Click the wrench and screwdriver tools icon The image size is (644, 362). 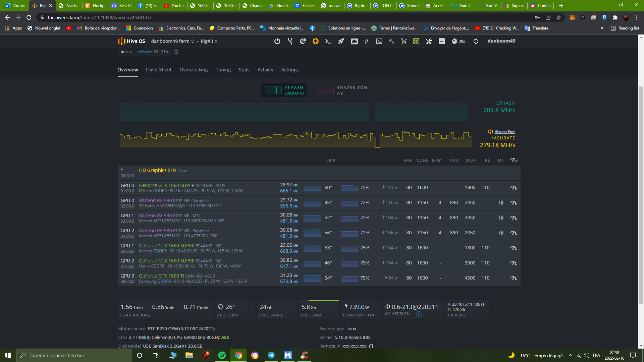(x=429, y=41)
